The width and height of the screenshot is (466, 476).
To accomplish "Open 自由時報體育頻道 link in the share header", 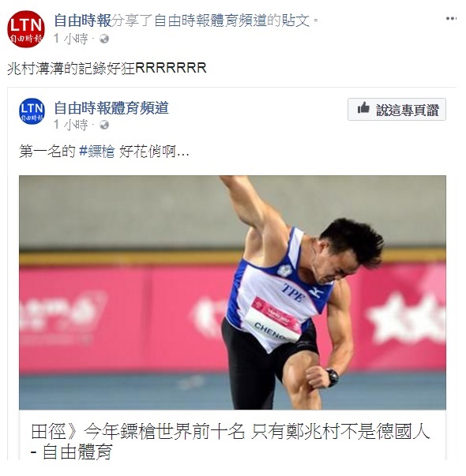I will click(210, 21).
